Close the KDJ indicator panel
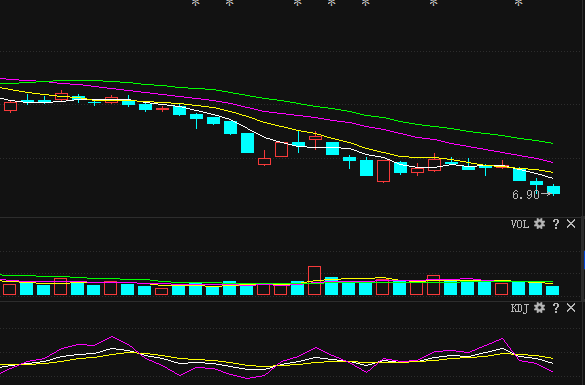This screenshot has width=585, height=385. coord(571,308)
